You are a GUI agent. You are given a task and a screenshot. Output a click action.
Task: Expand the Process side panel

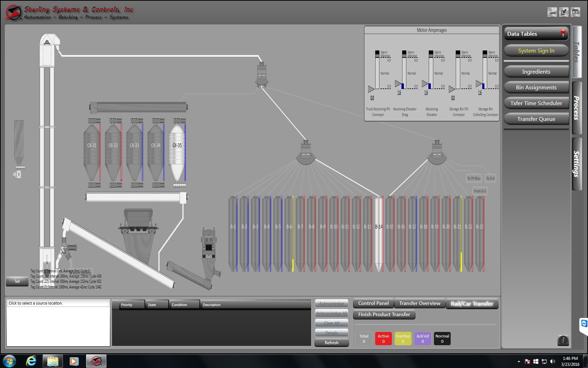click(x=576, y=108)
